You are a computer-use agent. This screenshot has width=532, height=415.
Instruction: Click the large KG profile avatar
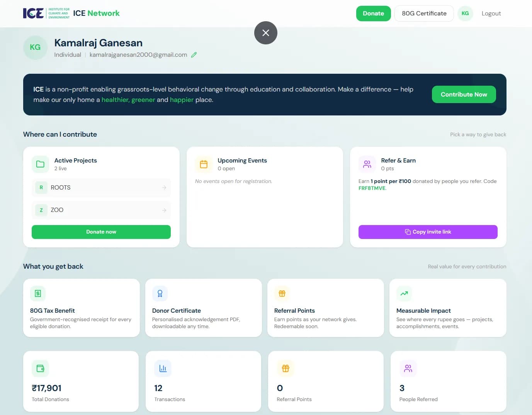coord(35,47)
